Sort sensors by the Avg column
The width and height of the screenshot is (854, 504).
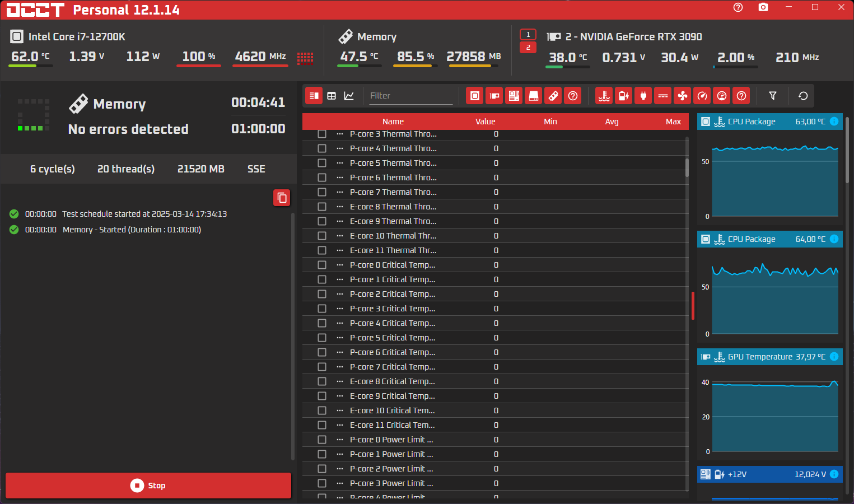click(612, 122)
